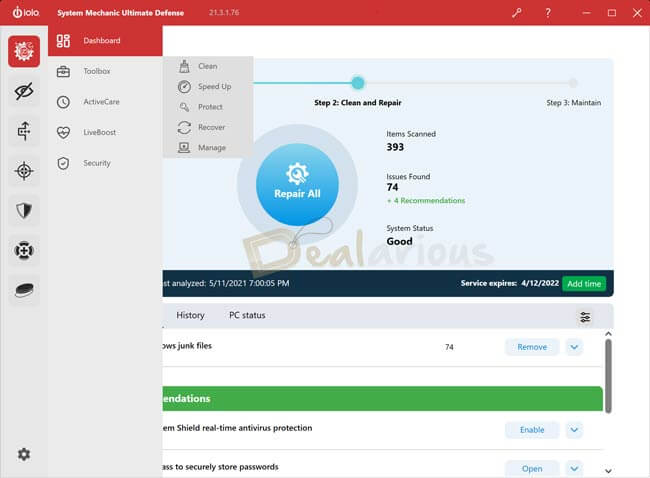Image resolution: width=650 pixels, height=478 pixels.
Task: Open the Privacy Guardian crossed-eye icon
Action: [x=24, y=91]
